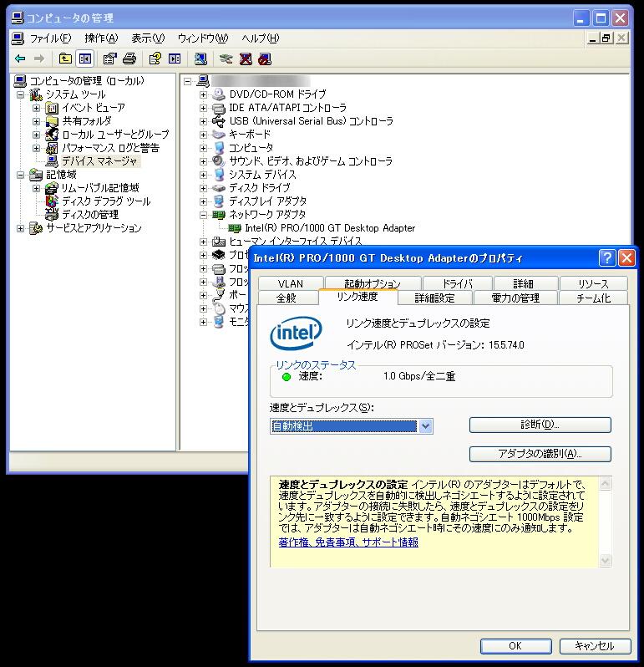644x667 pixels.
Task: Collapse the システム ツール node
Action: tap(20, 94)
